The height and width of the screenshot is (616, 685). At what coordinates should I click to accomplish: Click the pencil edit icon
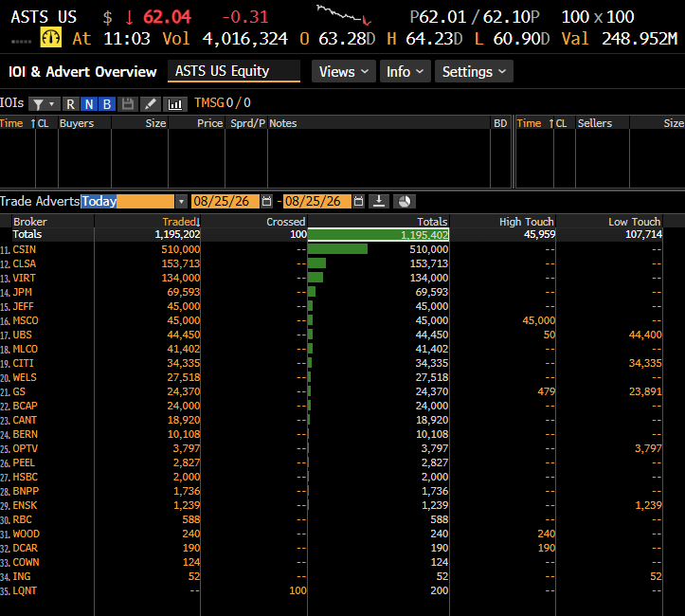point(151,104)
